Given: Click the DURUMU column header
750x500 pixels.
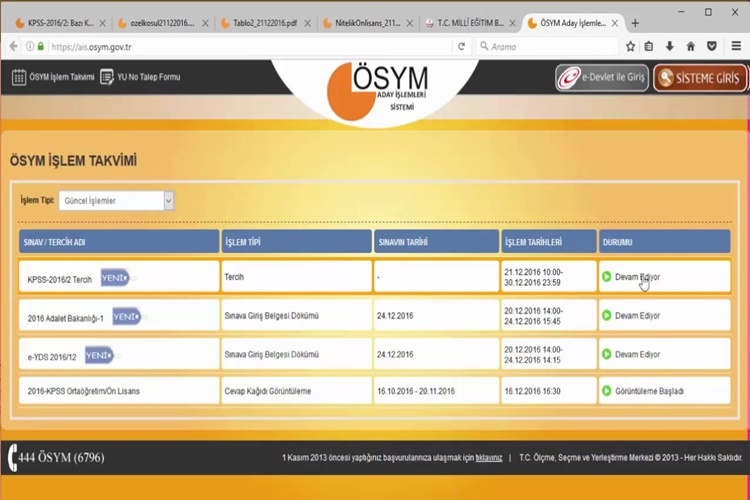Looking at the screenshot, I should point(665,242).
